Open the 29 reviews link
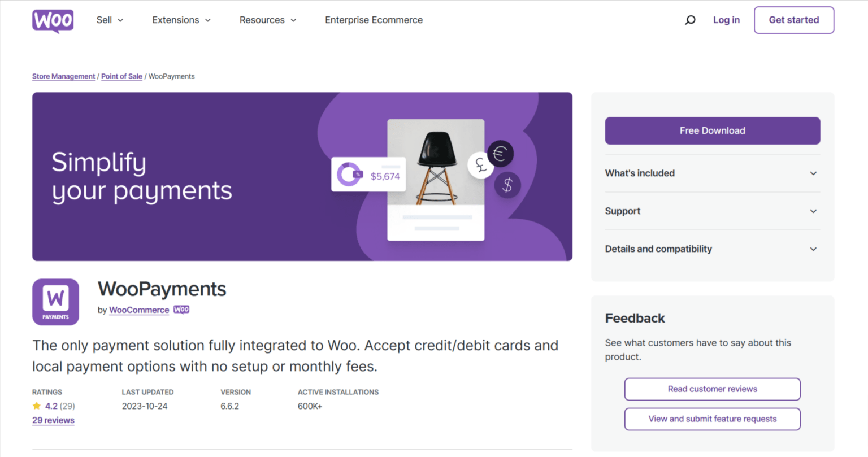The width and height of the screenshot is (868, 457). (53, 420)
